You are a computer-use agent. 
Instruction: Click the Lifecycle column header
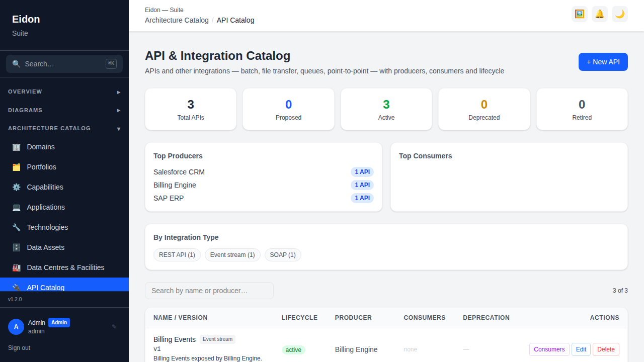[x=299, y=318]
